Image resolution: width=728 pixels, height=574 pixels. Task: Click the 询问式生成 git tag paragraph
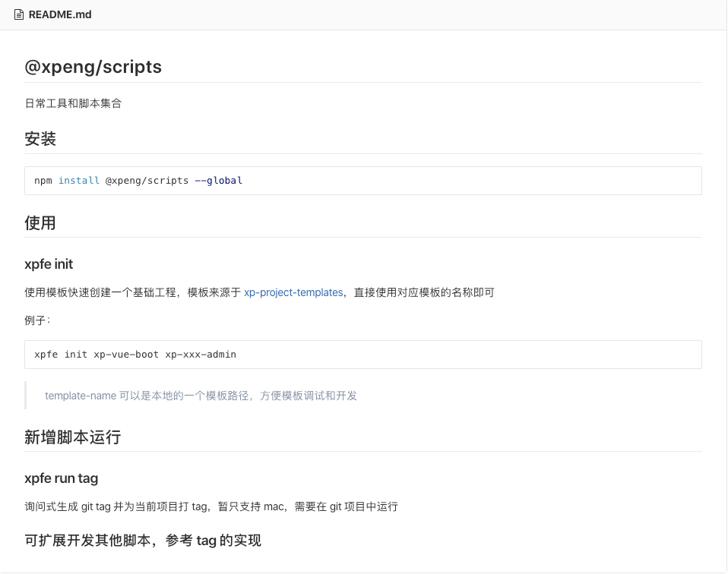pyautogui.click(x=211, y=506)
